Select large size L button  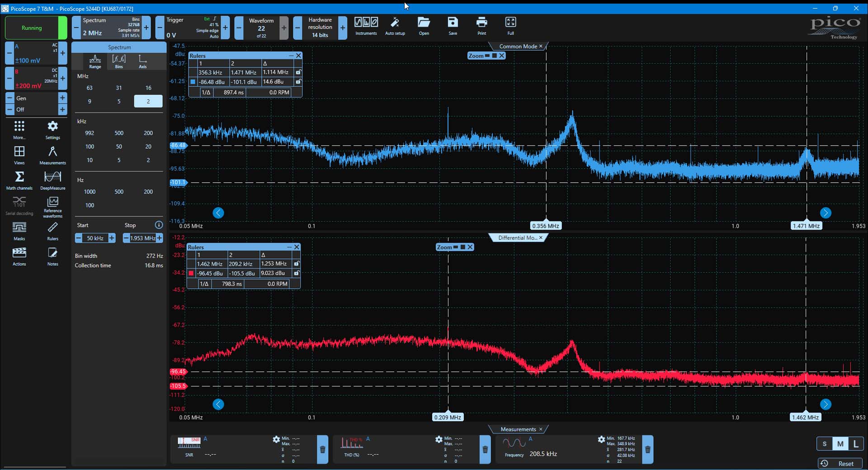click(855, 444)
